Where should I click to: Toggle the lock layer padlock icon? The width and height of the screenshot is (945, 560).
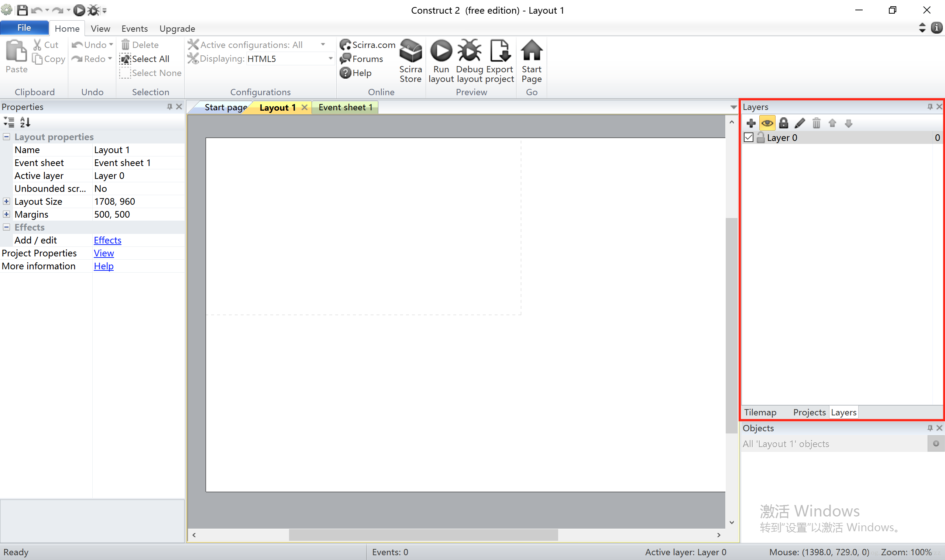784,123
